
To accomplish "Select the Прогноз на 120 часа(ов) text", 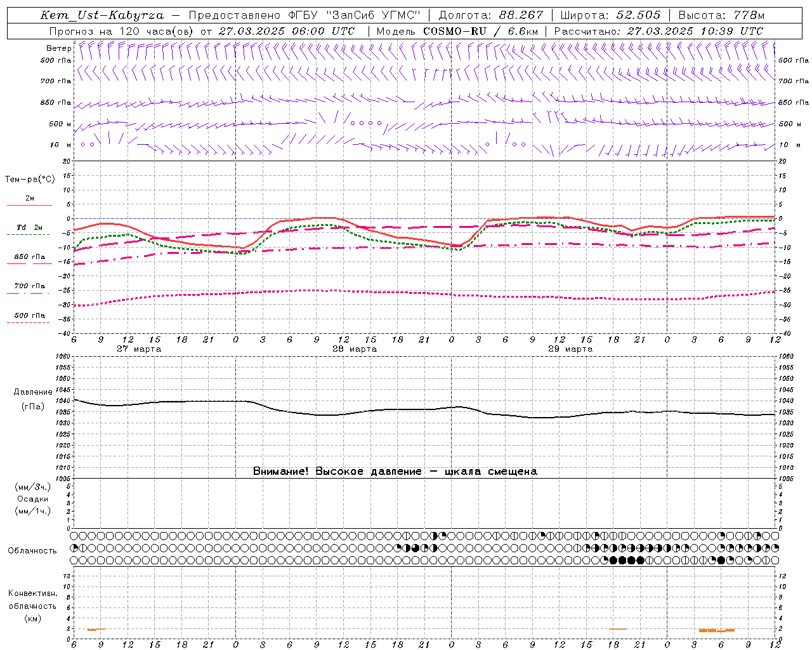I will click(122, 31).
